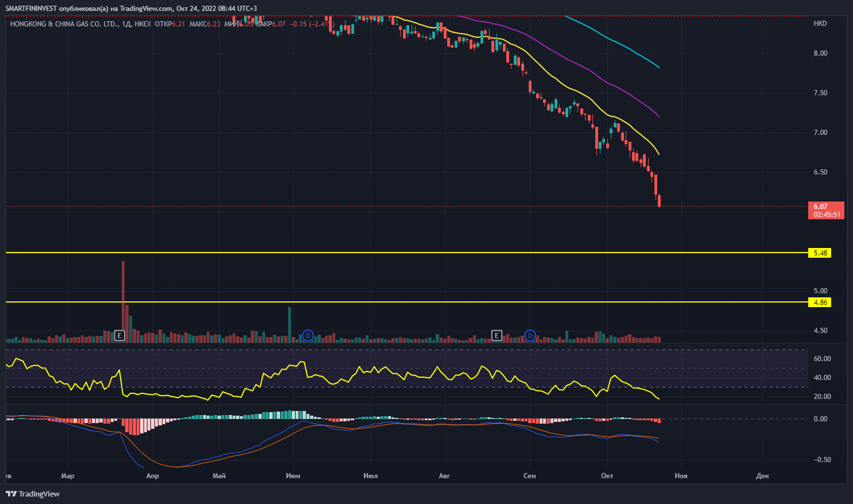Click the Мар month on time axis
The image size is (853, 504).
point(68,476)
